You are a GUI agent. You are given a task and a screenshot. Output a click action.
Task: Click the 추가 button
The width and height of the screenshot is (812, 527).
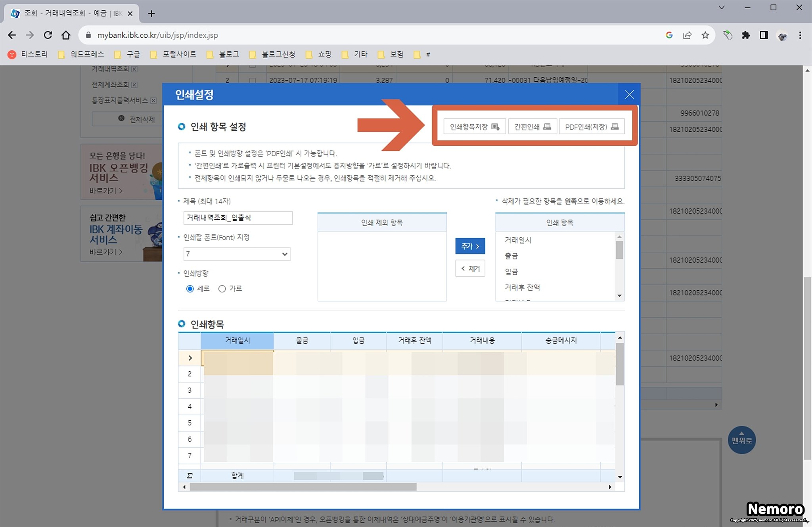[470, 246]
